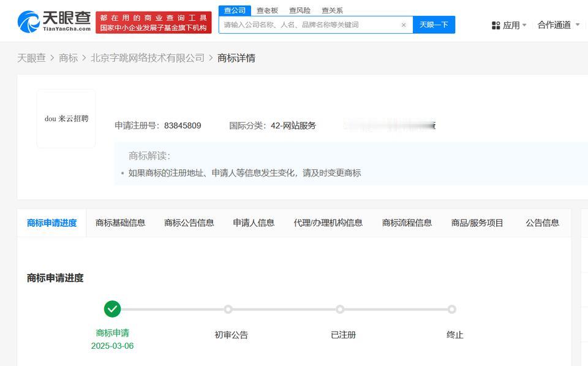
Task: Click the green 商标申请 step label
Action: pos(112,333)
